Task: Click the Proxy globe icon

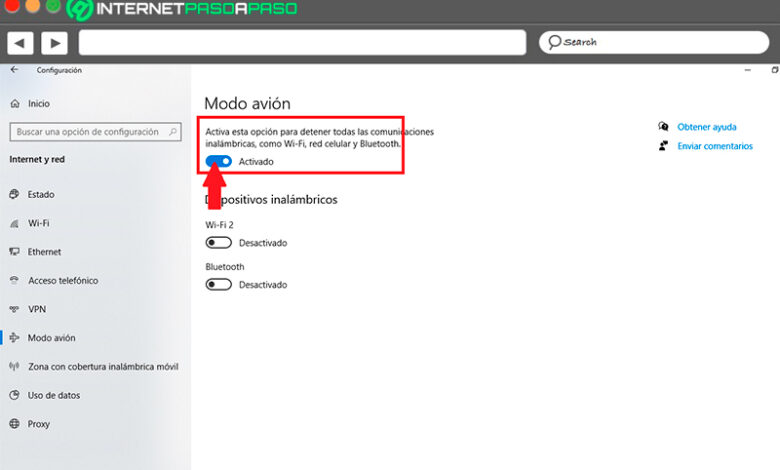Action: click(x=14, y=424)
